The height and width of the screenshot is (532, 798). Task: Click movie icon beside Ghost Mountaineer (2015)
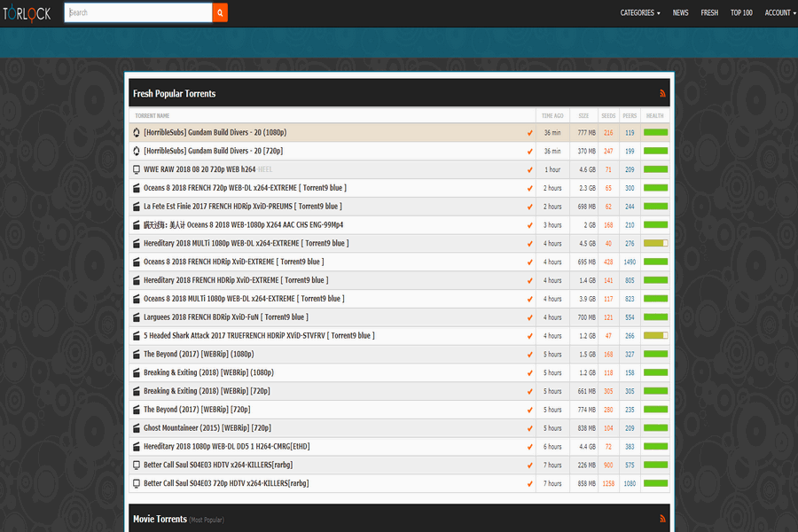point(137,427)
